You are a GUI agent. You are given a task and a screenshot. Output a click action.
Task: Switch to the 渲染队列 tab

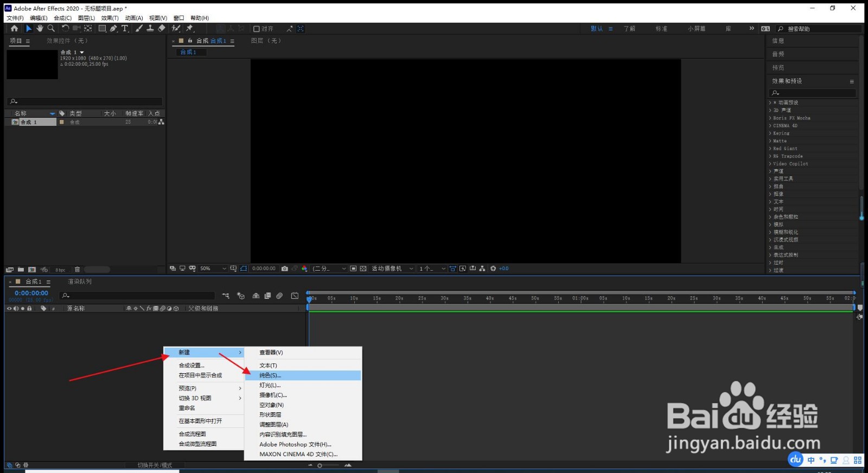pyautogui.click(x=80, y=282)
